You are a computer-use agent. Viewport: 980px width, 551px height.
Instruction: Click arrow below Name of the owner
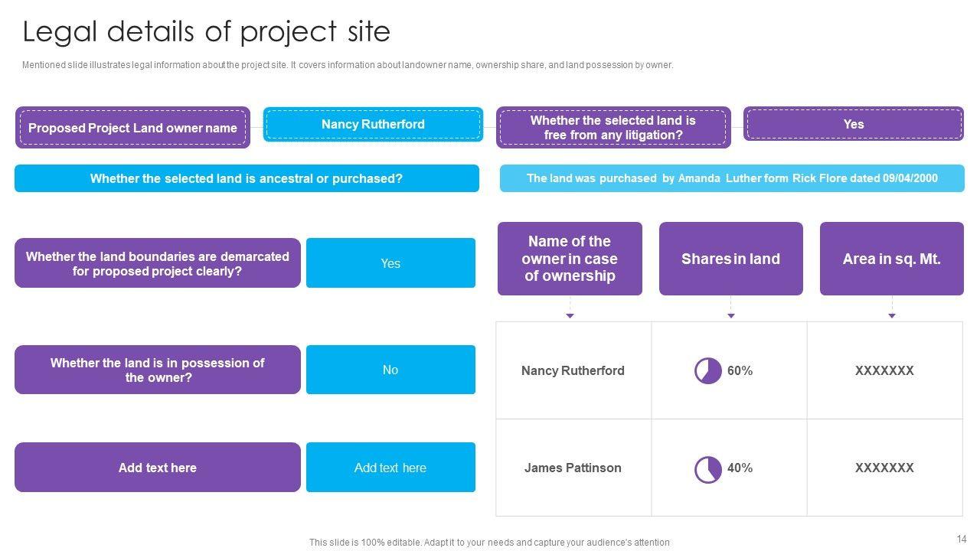coord(570,315)
